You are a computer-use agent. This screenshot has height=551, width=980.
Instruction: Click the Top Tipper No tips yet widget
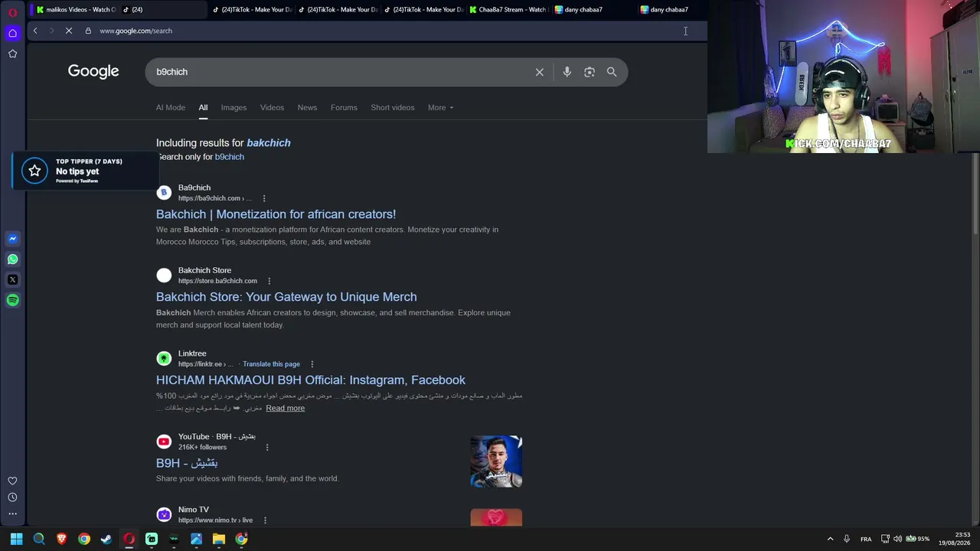point(84,171)
